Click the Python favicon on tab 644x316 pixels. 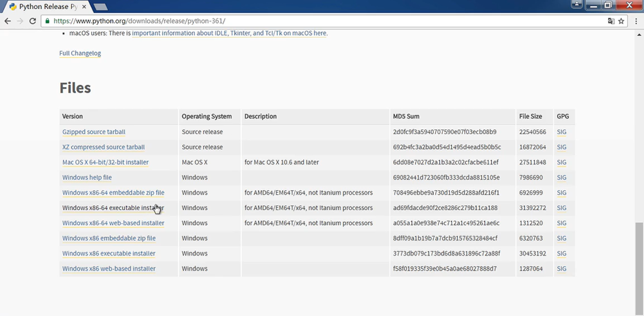pyautogui.click(x=12, y=7)
